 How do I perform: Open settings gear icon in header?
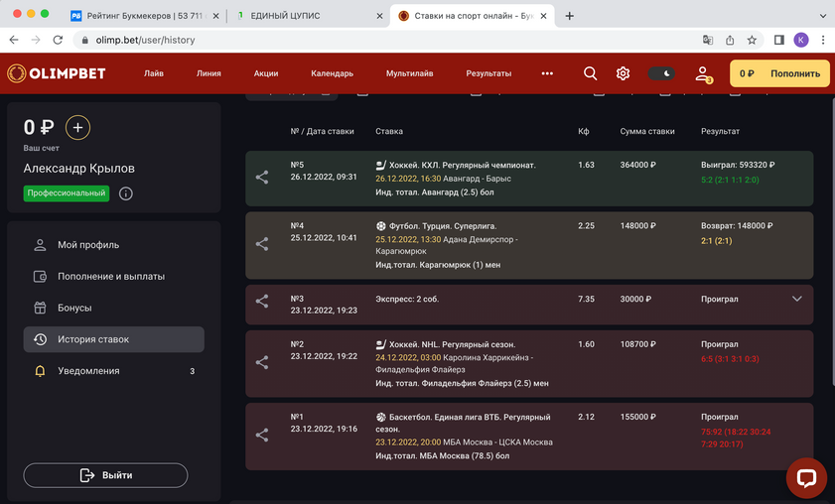pos(624,73)
